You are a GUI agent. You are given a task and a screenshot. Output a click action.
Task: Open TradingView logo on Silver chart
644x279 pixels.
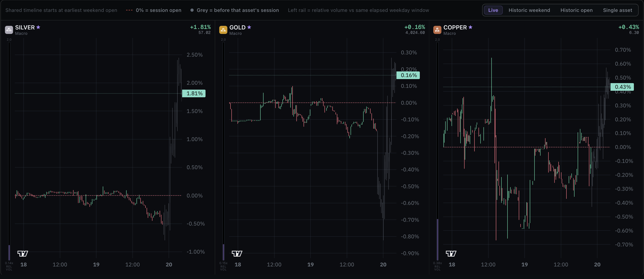tap(23, 254)
